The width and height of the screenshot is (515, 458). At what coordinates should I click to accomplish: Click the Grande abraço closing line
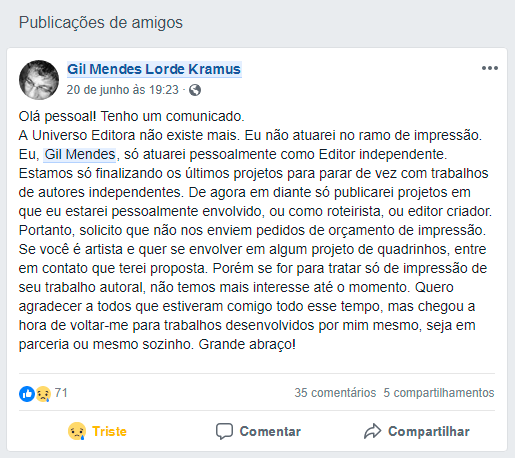247,344
